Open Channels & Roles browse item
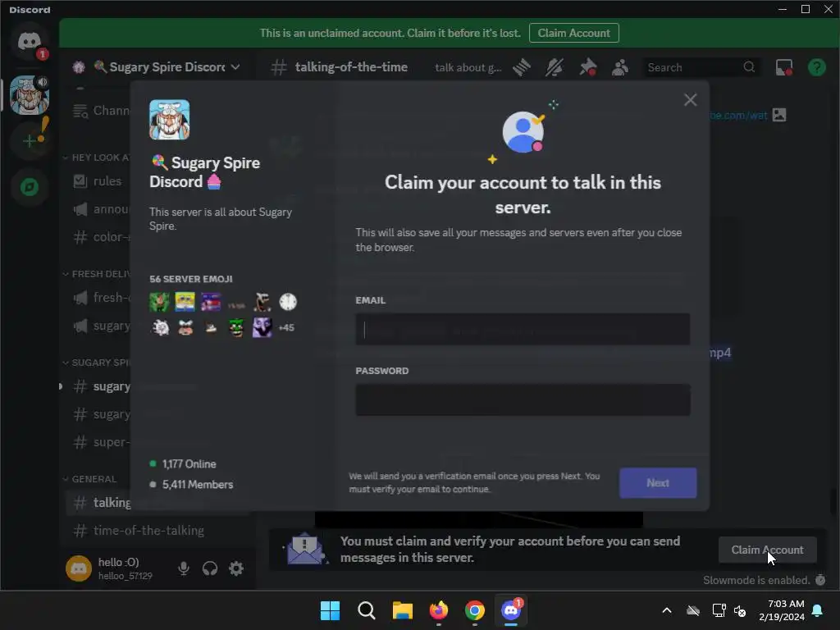 click(x=102, y=111)
